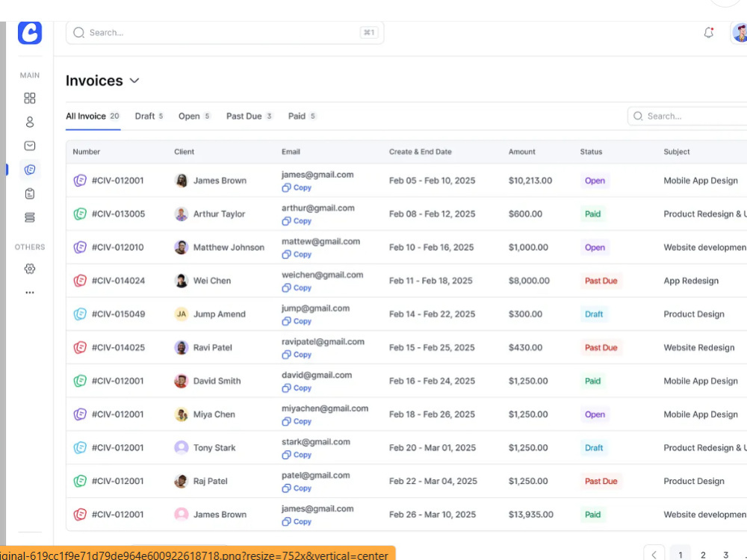This screenshot has width=747, height=560.
Task: Open the mail envelope icon in sidebar
Action: click(30, 146)
